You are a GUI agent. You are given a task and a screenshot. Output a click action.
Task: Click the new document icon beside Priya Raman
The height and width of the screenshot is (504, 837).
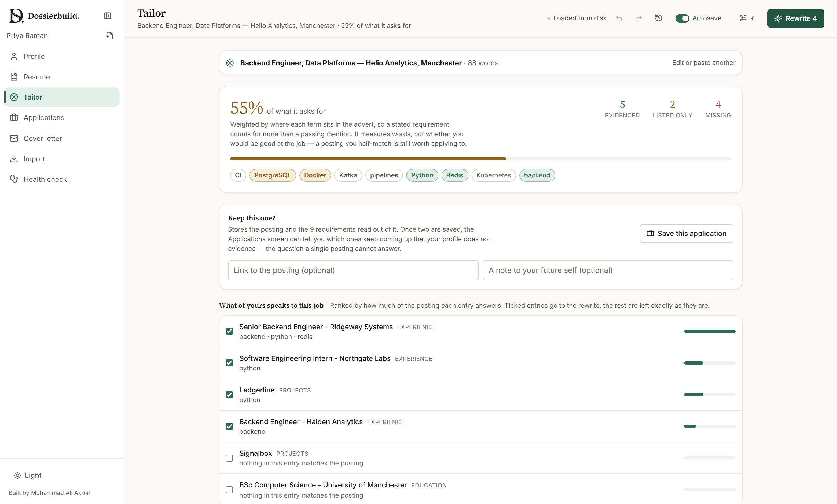click(x=109, y=36)
